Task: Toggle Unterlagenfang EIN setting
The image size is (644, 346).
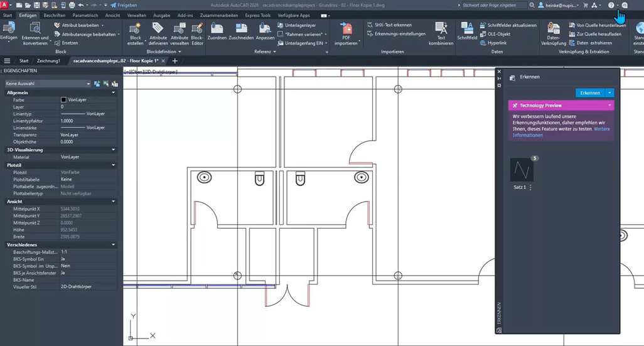Action: (303, 43)
